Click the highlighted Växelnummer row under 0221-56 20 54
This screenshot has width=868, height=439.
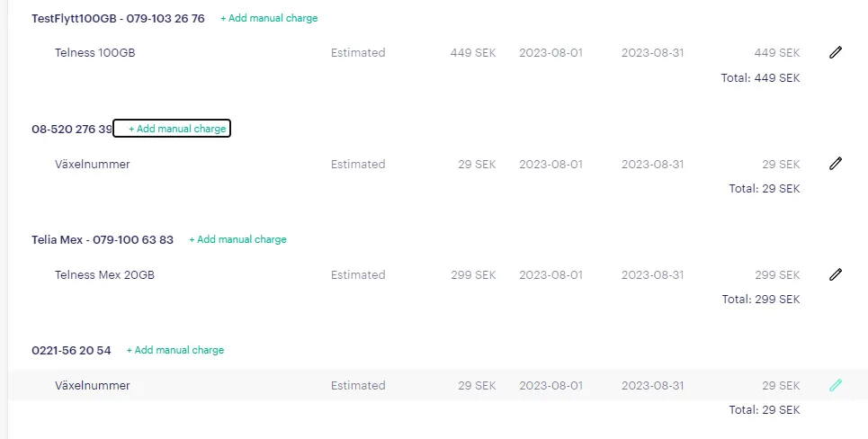[x=438, y=385]
